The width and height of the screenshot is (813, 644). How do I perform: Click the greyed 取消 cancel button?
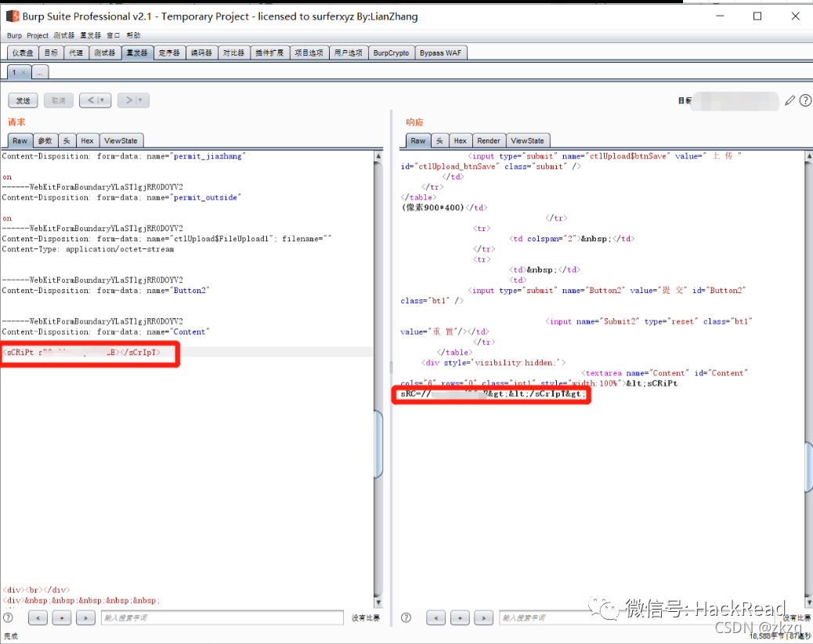(59, 100)
